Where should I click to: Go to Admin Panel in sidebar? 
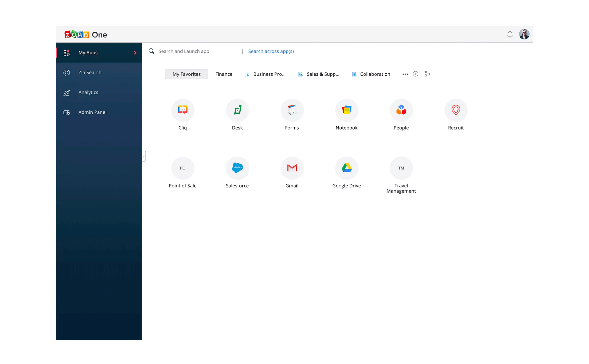pyautogui.click(x=92, y=112)
